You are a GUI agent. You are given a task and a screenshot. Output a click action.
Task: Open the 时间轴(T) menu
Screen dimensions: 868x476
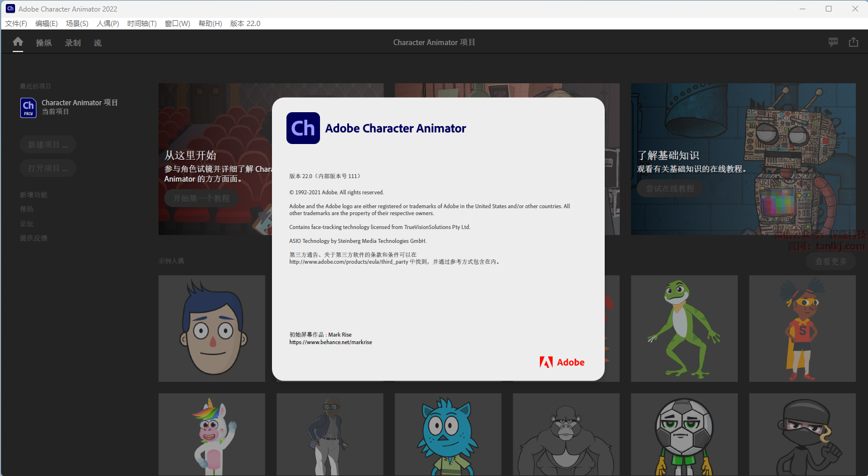click(x=142, y=24)
